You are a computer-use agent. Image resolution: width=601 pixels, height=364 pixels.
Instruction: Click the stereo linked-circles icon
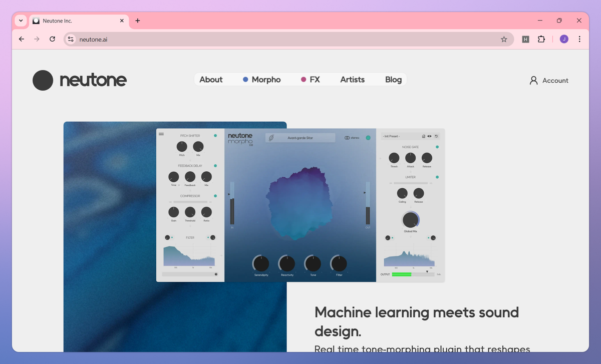347,138
